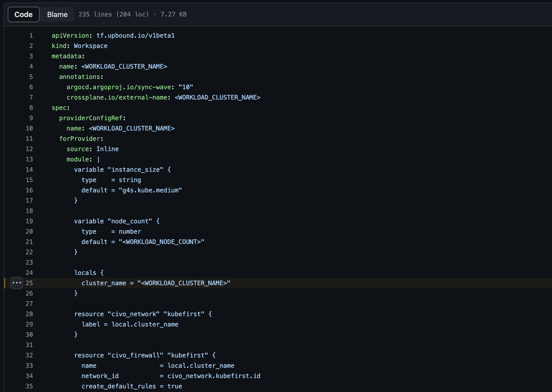Click the civo_network resource declaration
The height and width of the screenshot is (392, 552).
(x=143, y=314)
